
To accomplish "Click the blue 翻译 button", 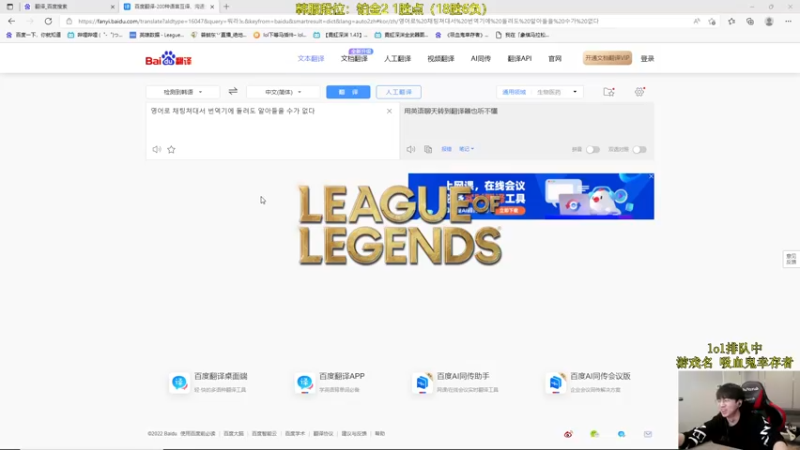I will [348, 92].
